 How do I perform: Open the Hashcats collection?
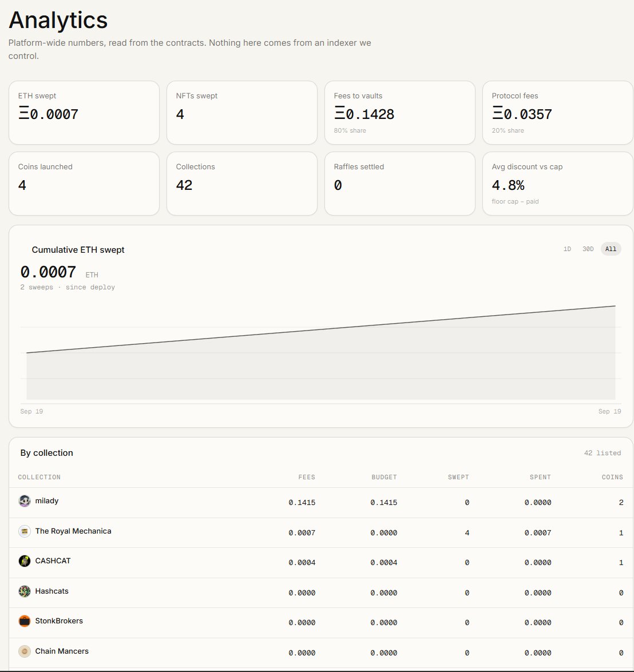point(321,593)
